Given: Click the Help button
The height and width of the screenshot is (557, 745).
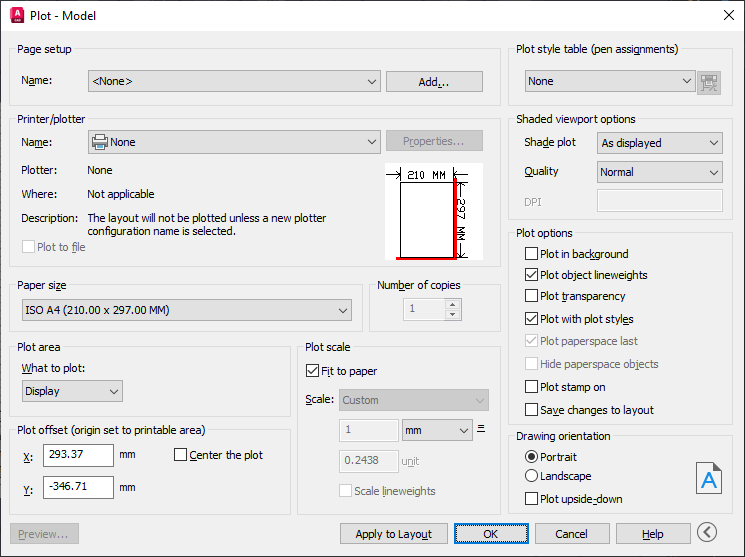Looking at the screenshot, I should pyautogui.click(x=653, y=534).
